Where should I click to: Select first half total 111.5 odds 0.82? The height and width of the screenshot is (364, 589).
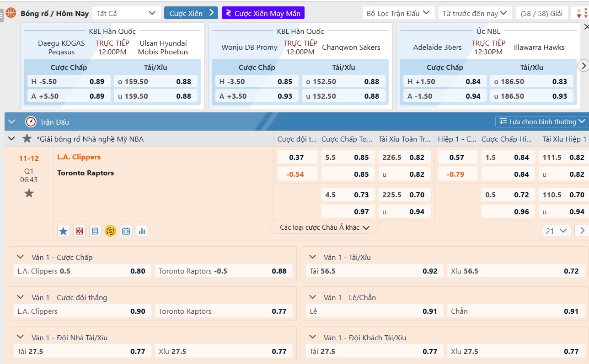pos(563,157)
